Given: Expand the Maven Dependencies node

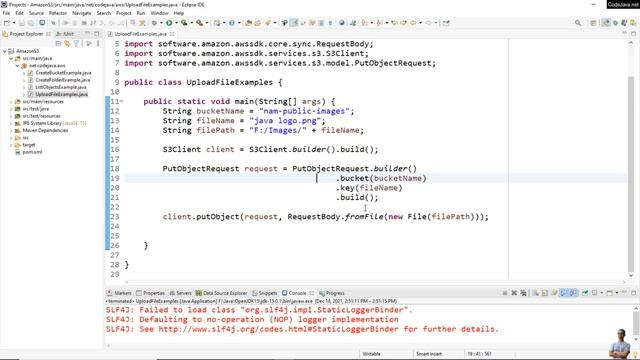Looking at the screenshot, I should 11,131.
